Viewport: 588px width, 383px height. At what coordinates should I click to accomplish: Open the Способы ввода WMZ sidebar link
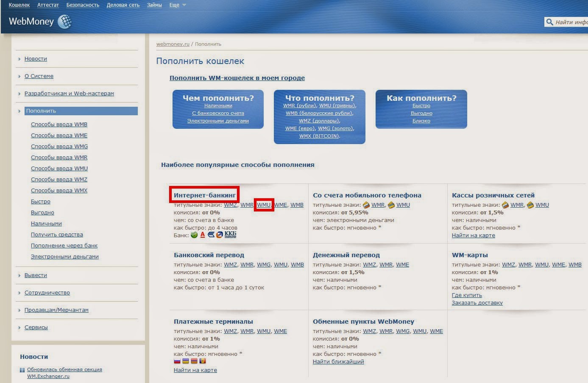pyautogui.click(x=59, y=180)
